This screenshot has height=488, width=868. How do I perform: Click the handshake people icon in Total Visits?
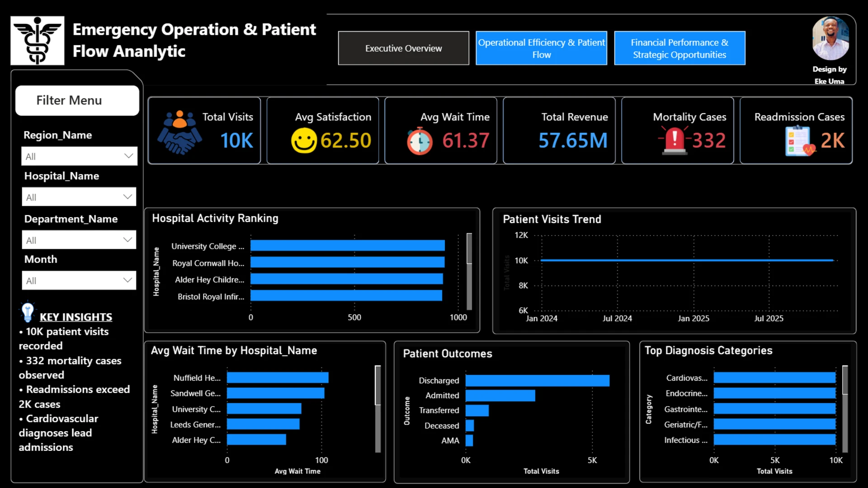click(179, 132)
